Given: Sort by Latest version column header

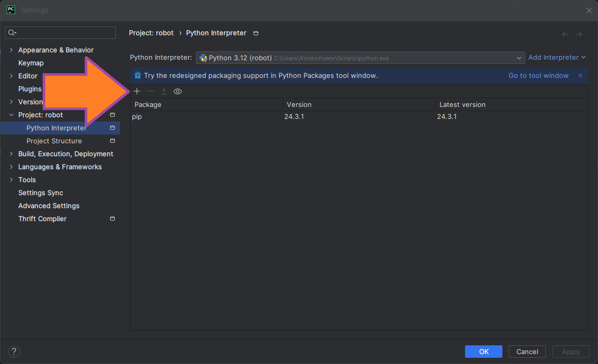Looking at the screenshot, I should coord(511,104).
